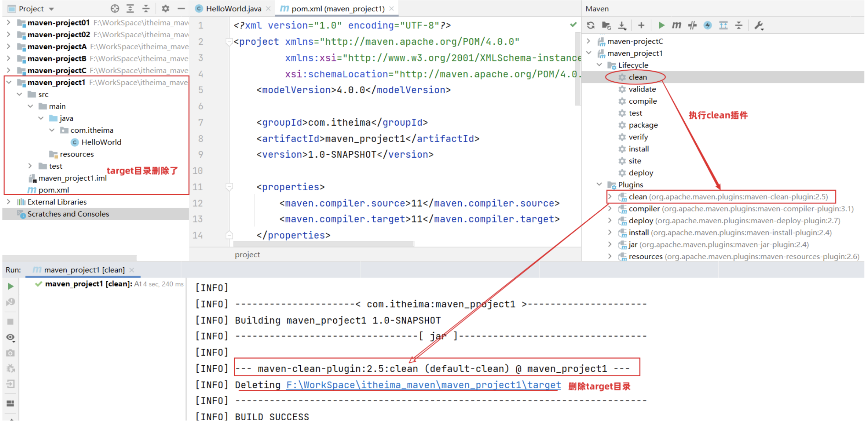This screenshot has width=868, height=421.
Task: Select maven_project1 [clean] Run tab
Action: coord(84,270)
